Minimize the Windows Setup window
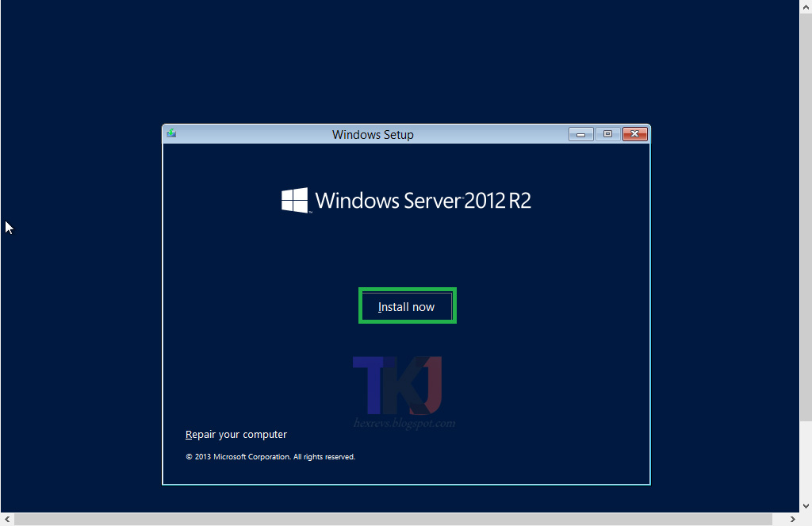Viewport: 812px width, 526px height. (581, 134)
